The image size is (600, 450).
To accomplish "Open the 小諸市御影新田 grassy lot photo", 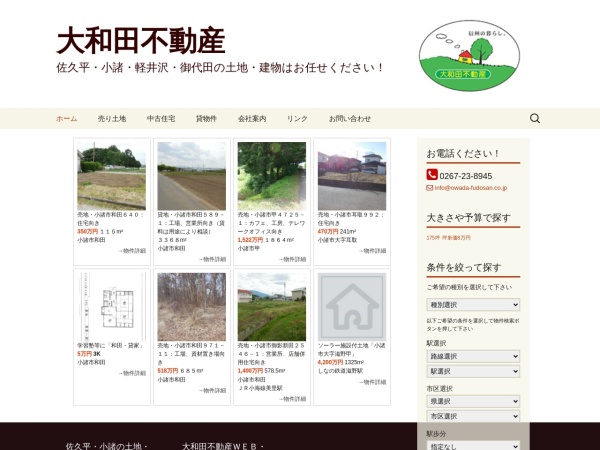I will pos(272,307).
